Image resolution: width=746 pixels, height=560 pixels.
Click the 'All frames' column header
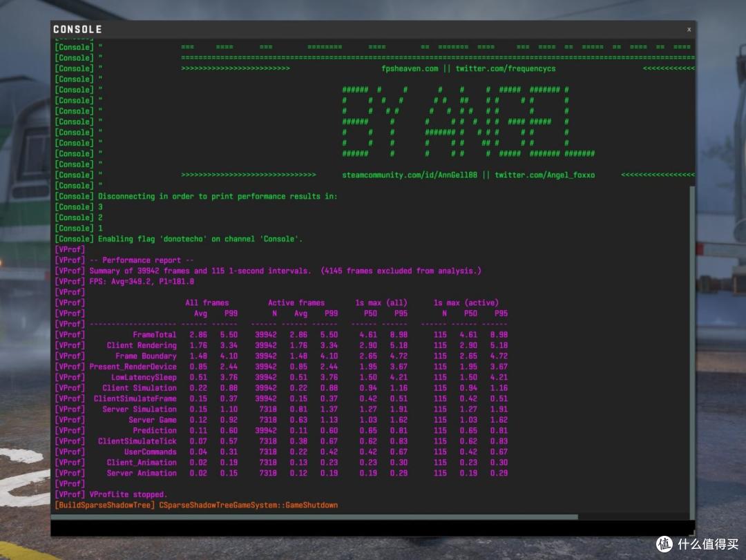tap(207, 302)
